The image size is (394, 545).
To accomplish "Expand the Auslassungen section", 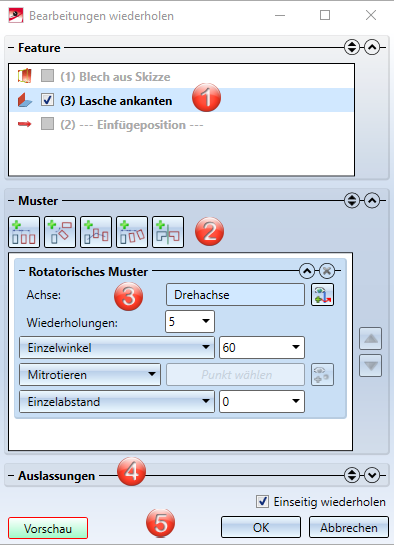I will pos(372,475).
